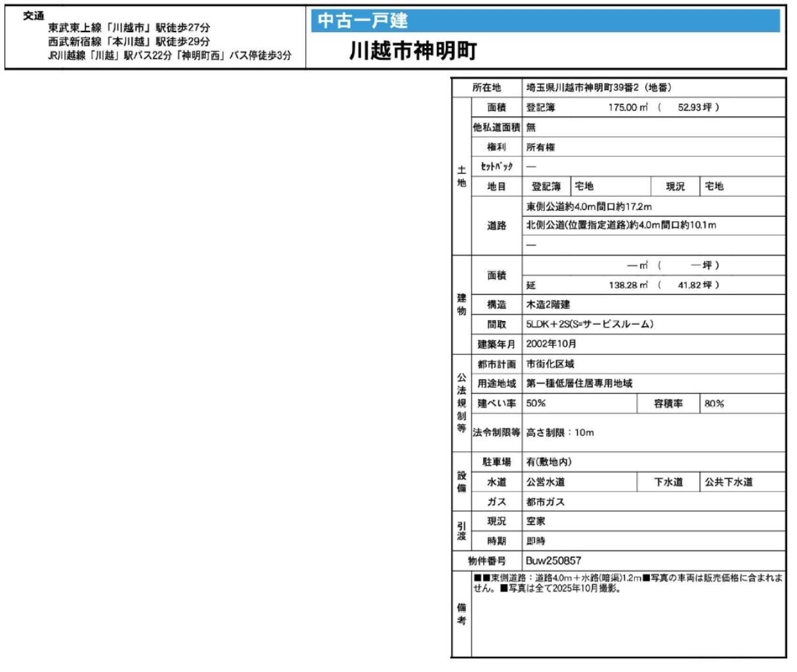Select the 西武新宿線 本川越駅 徒歩29分 line
Image resolution: width=797 pixels, height=672 pixels.
(x=129, y=41)
